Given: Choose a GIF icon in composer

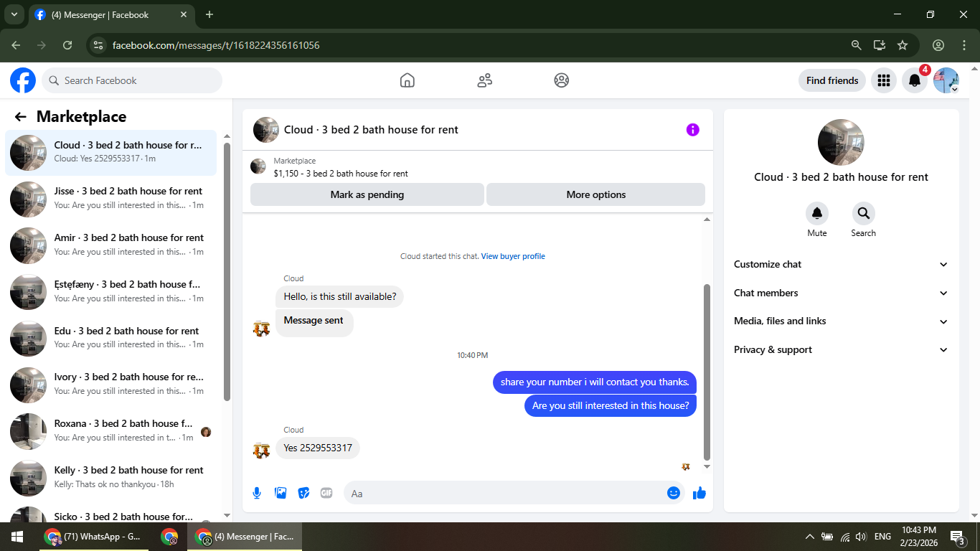Looking at the screenshot, I should pyautogui.click(x=326, y=493).
